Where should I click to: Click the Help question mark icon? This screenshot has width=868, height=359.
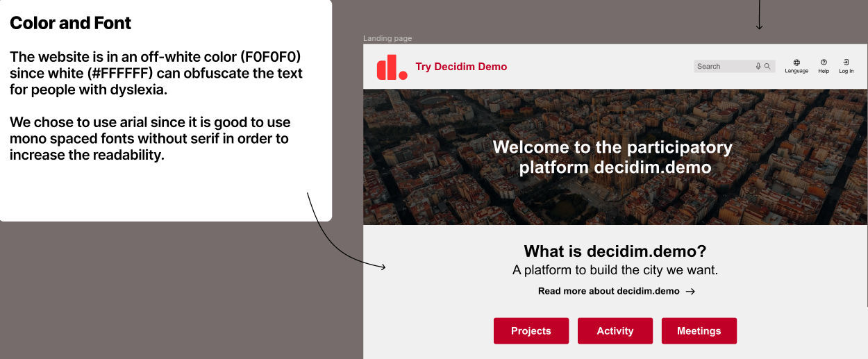(824, 62)
